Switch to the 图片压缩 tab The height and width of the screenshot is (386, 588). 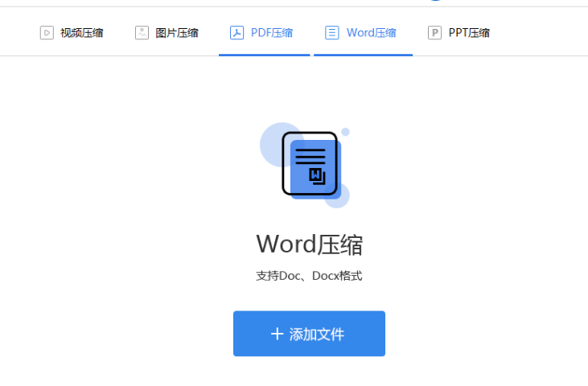tap(167, 33)
